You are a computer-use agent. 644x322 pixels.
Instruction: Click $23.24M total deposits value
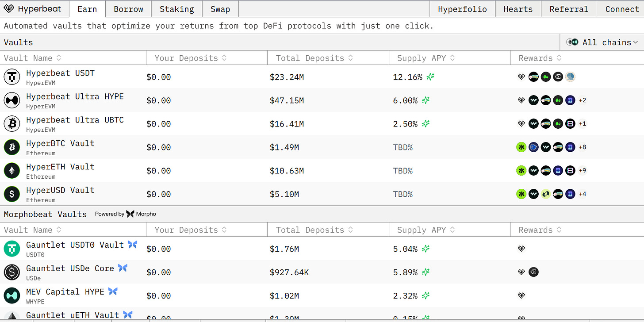coord(287,77)
